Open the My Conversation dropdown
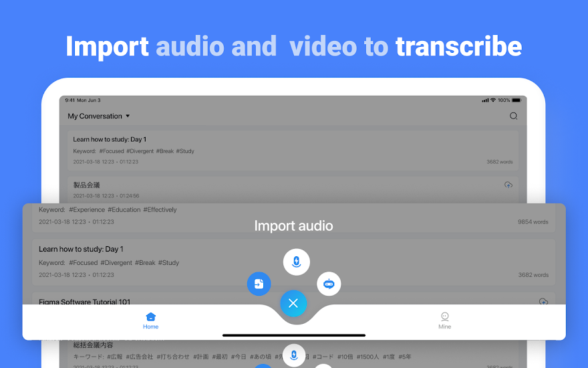 [x=99, y=116]
